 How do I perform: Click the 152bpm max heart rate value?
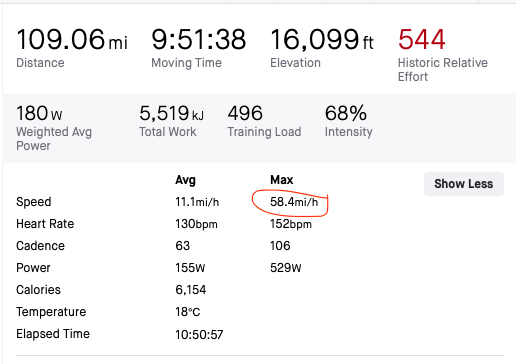click(291, 224)
